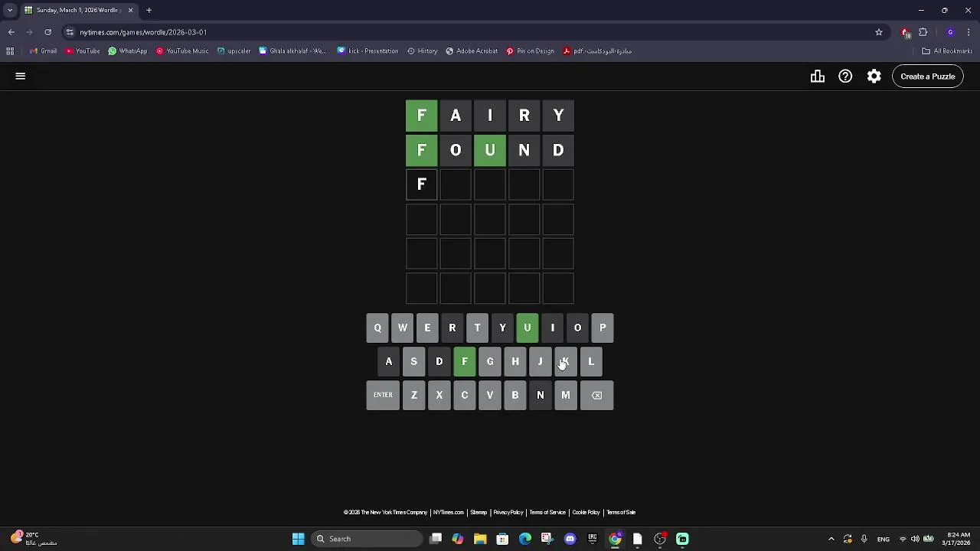Tap the A key on the keyboard

(389, 362)
